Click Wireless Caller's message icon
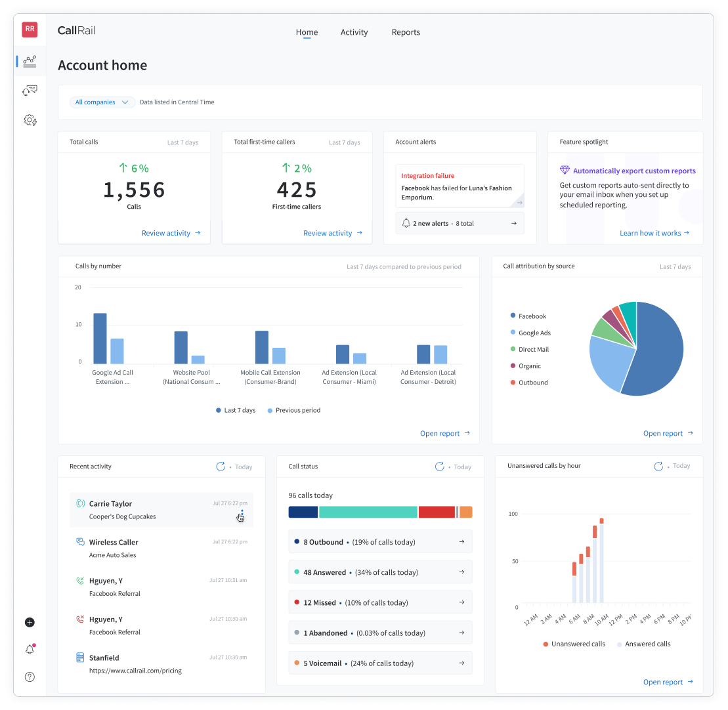The image size is (728, 710). click(80, 541)
